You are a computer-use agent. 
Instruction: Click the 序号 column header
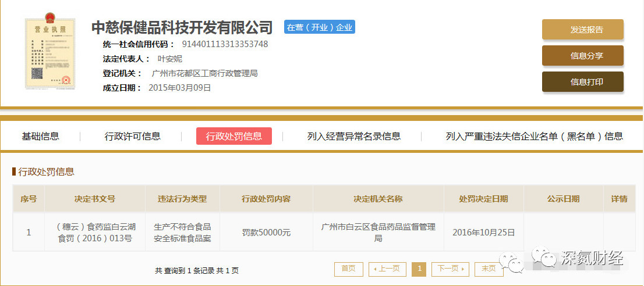coord(29,199)
